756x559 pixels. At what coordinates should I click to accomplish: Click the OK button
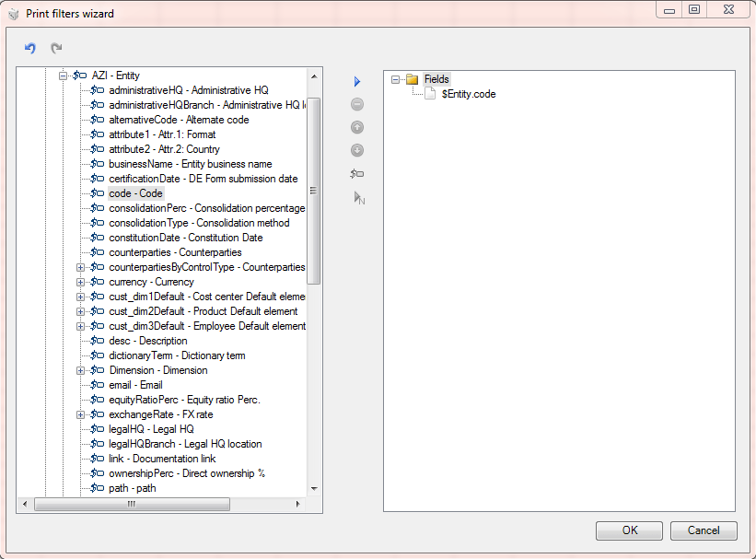[629, 530]
